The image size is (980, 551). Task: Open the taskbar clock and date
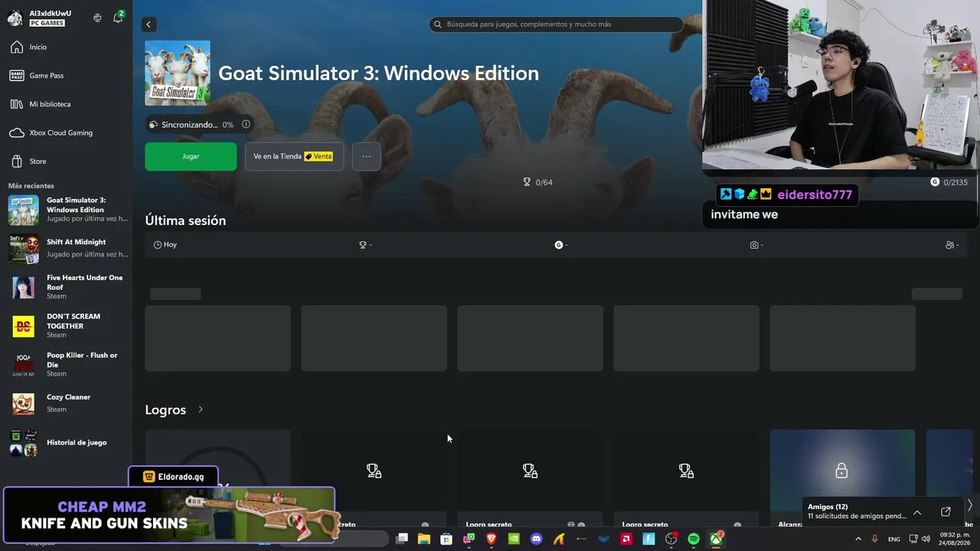(x=955, y=540)
